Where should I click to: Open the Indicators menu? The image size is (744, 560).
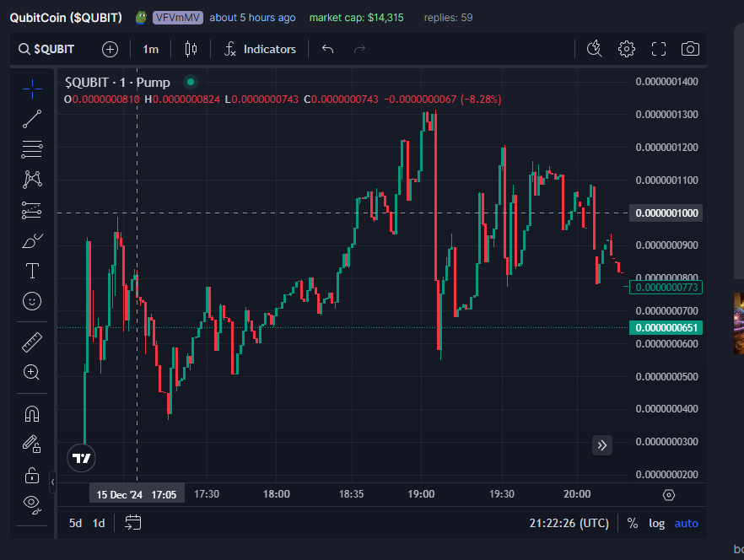coord(260,49)
